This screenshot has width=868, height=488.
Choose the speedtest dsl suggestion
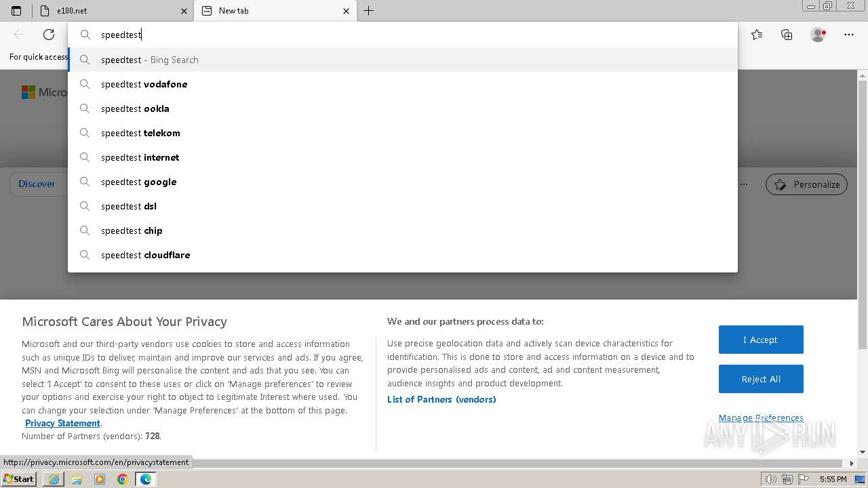(x=403, y=206)
